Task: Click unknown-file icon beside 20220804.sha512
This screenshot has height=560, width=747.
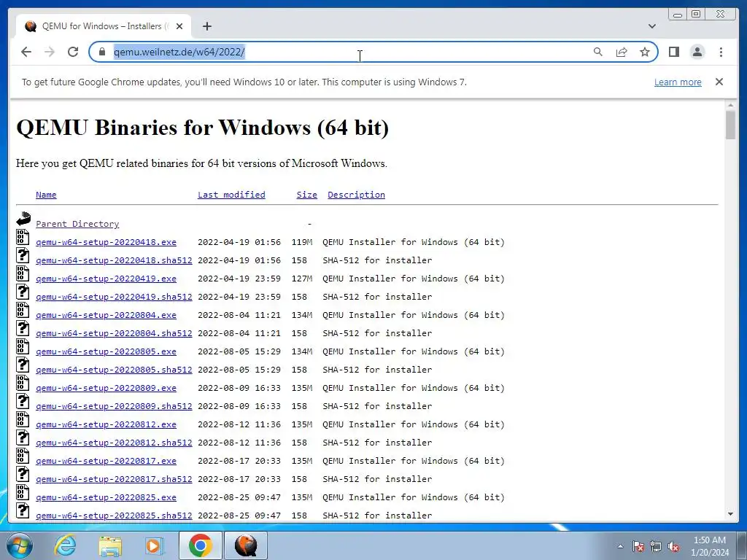Action: tap(23, 327)
